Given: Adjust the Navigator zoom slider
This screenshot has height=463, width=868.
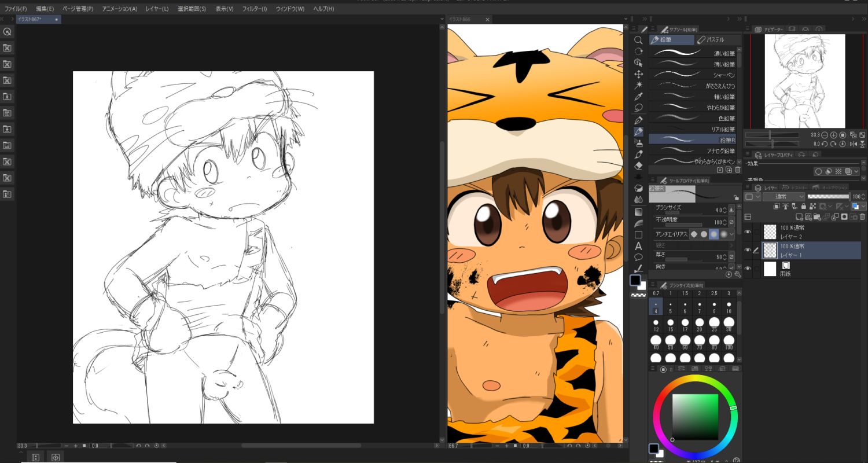Looking at the screenshot, I should coord(772,135).
